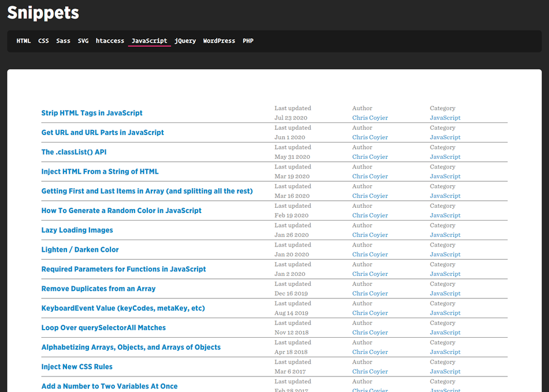
Task: Switch to the CSS snippets tab
Action: coord(43,41)
